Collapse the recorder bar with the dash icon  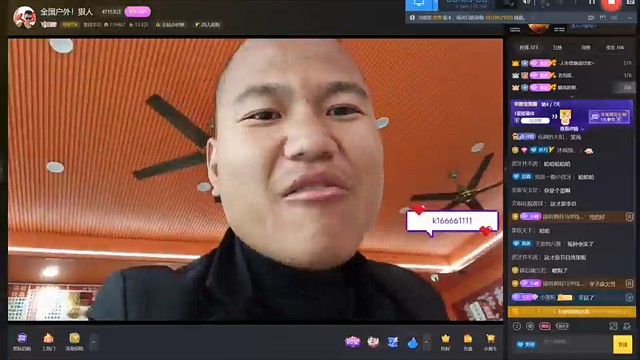[631, 18]
